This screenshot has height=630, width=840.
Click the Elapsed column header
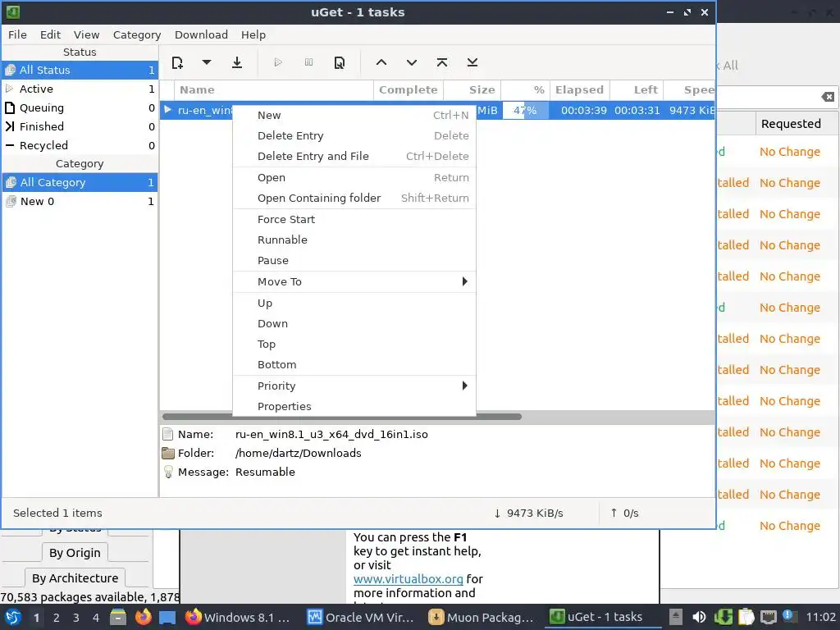(580, 90)
